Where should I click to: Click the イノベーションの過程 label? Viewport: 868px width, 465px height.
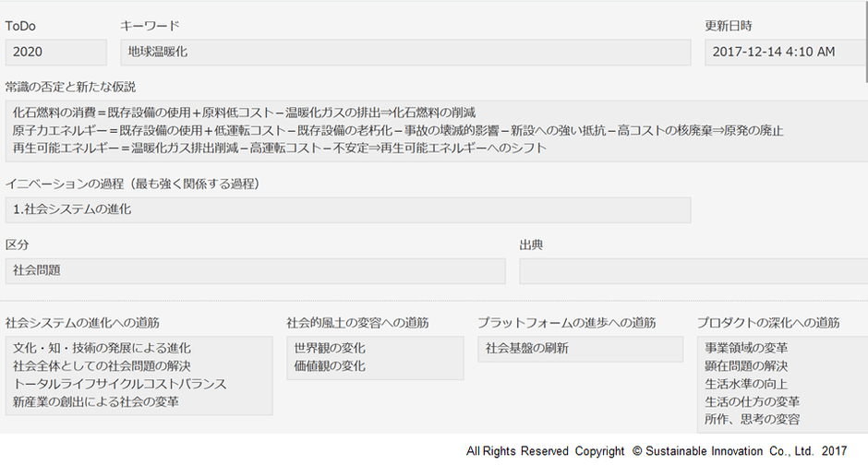coord(132,184)
